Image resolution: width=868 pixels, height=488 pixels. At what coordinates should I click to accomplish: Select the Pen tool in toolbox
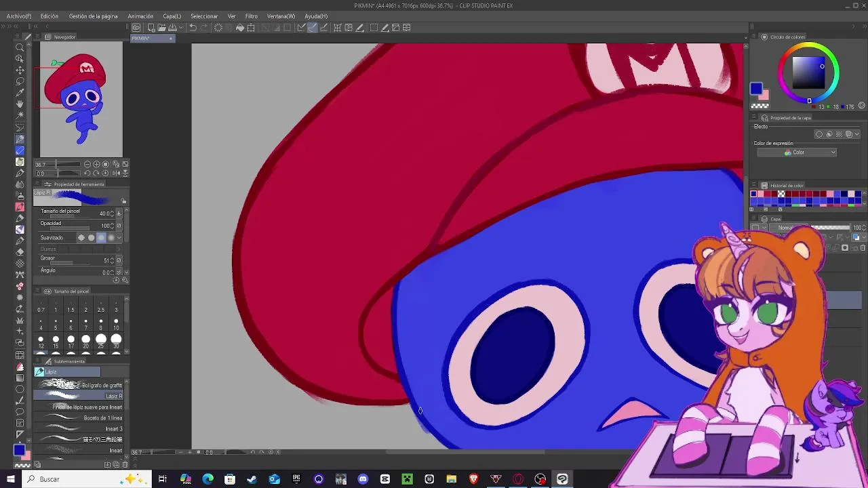click(x=20, y=139)
